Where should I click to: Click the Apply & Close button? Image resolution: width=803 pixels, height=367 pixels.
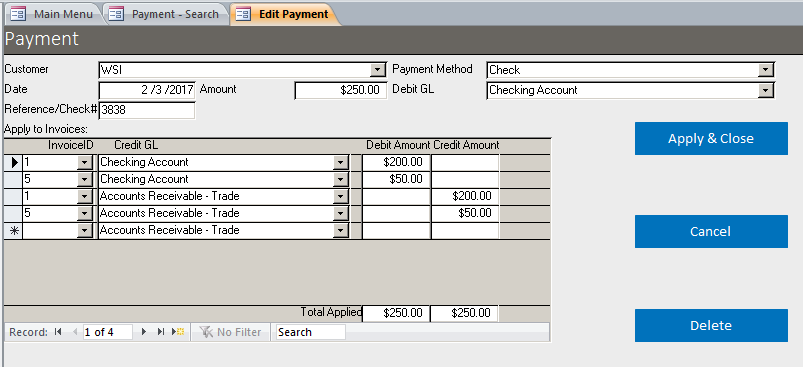click(711, 138)
